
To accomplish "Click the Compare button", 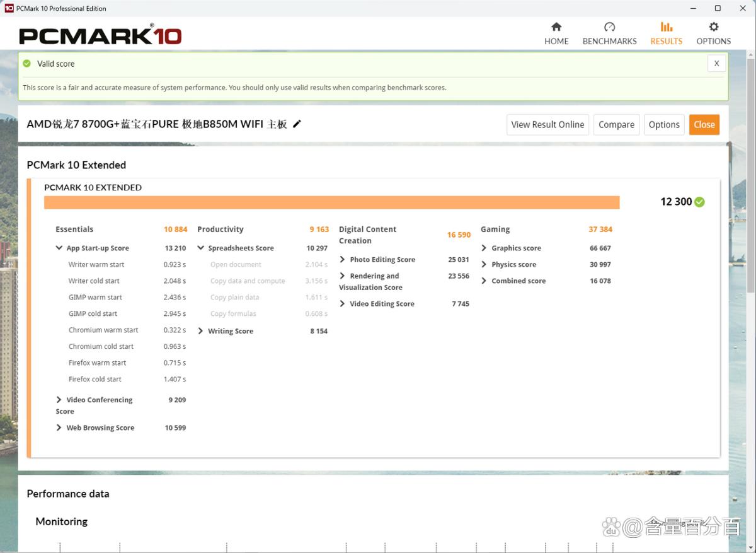I will [616, 125].
